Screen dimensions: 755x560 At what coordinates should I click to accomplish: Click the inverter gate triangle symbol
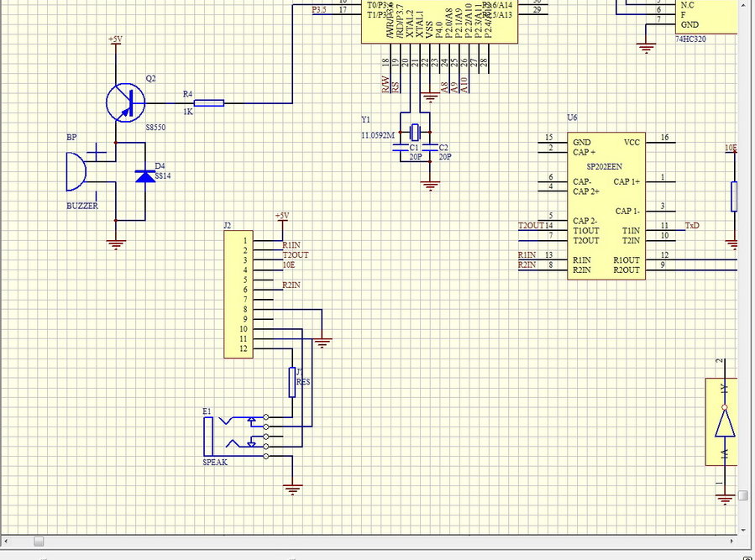pos(724,422)
